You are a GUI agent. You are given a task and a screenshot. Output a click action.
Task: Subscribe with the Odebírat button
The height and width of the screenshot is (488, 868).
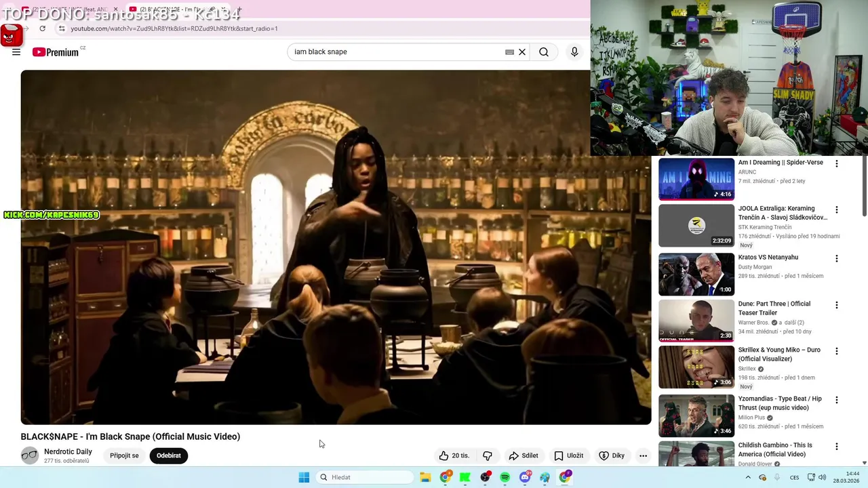point(169,455)
